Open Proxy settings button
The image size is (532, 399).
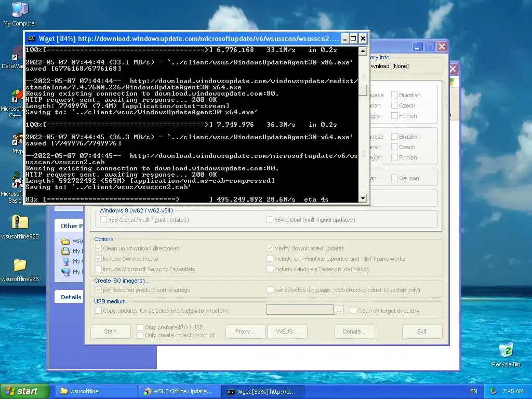(x=245, y=331)
